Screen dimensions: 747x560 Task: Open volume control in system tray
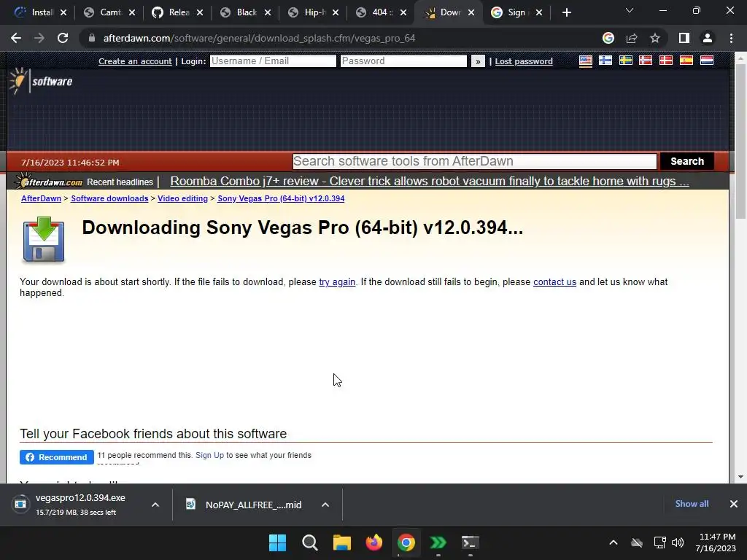[678, 542]
